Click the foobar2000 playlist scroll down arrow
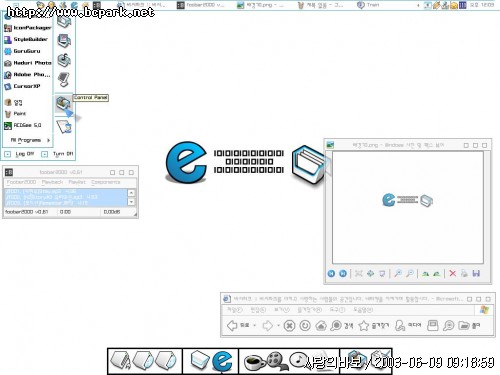This screenshot has height=375, width=500. [131, 202]
